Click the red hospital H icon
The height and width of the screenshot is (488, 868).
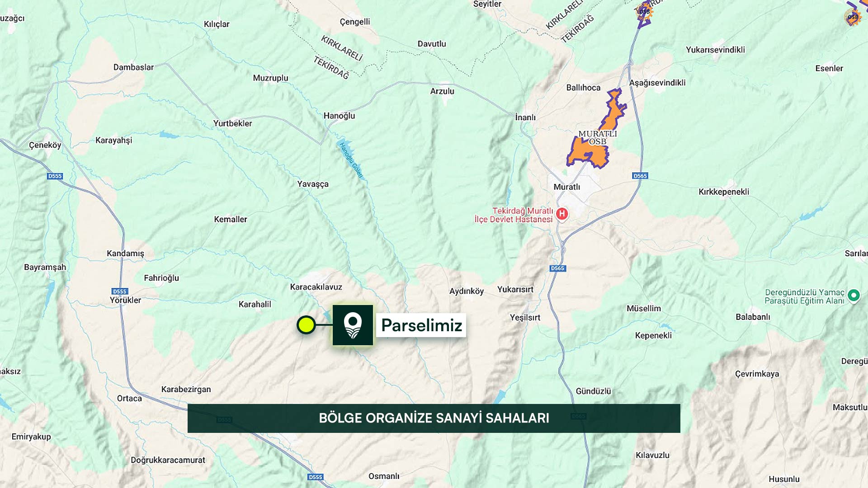562,214
